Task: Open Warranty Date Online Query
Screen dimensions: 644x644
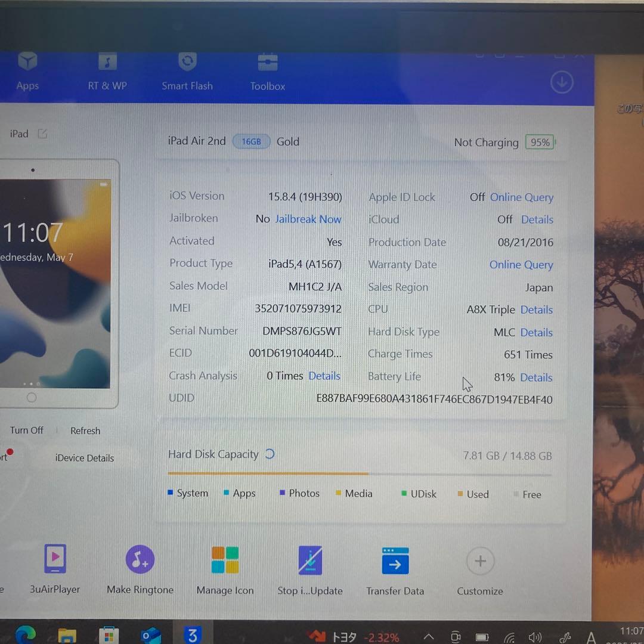Action: tap(521, 265)
